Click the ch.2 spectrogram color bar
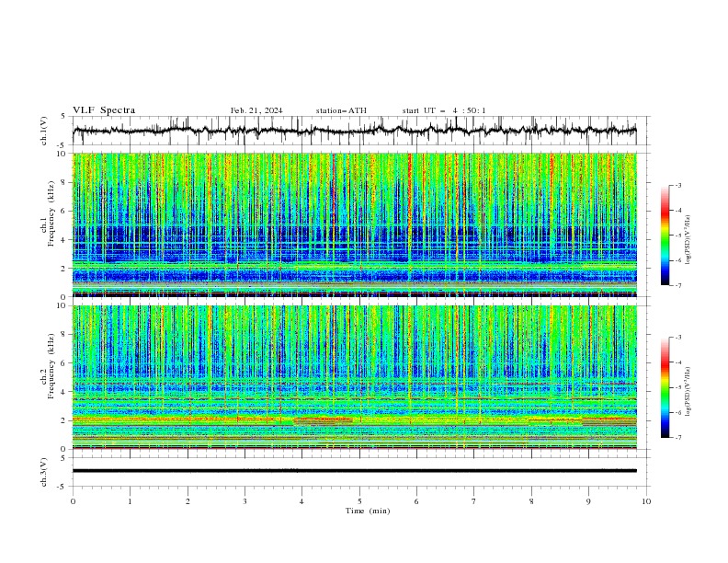The height and width of the screenshot is (563, 728). tap(665, 387)
